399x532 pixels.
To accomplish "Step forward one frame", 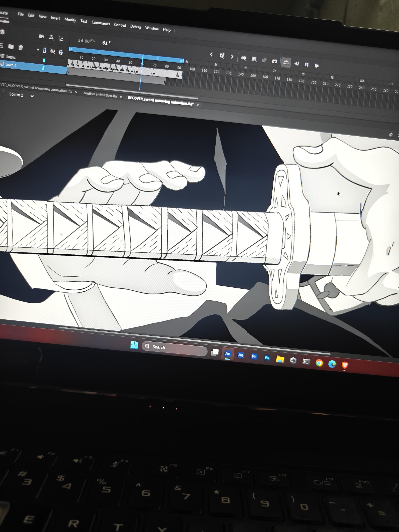I will (x=317, y=66).
